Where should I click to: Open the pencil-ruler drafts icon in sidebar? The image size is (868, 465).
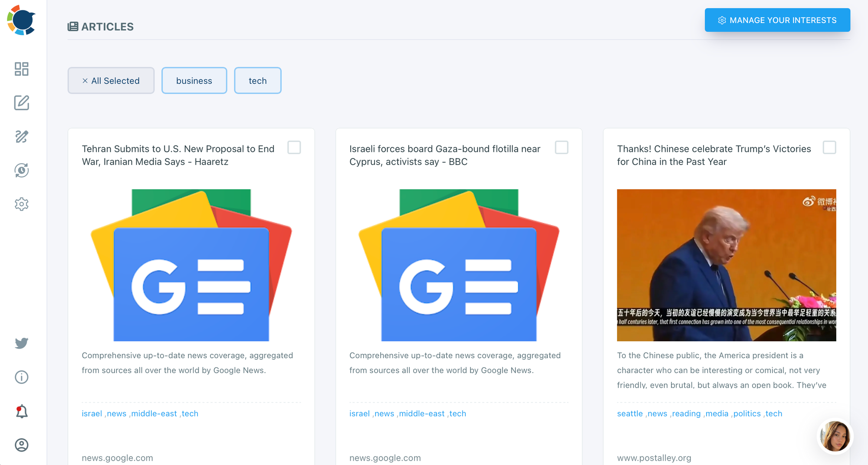pyautogui.click(x=22, y=136)
